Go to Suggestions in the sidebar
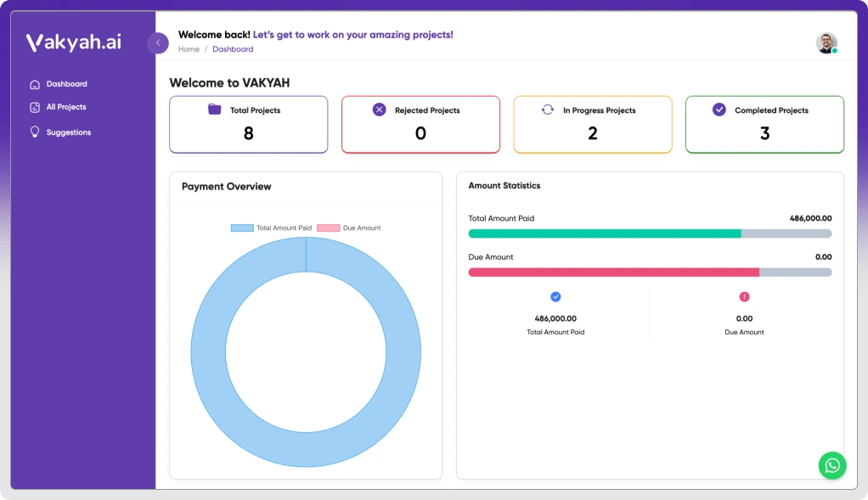The image size is (868, 500). [68, 132]
